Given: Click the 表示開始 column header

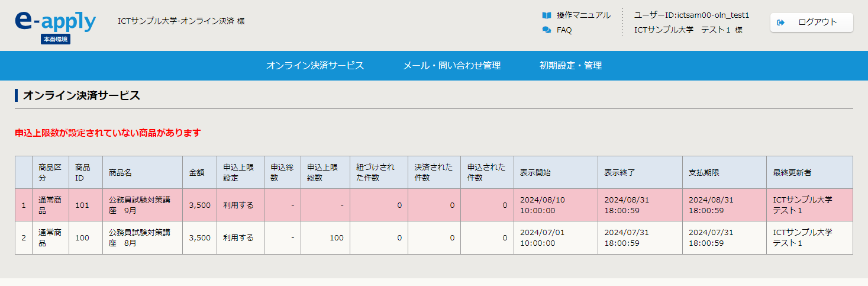Looking at the screenshot, I should [x=535, y=172].
